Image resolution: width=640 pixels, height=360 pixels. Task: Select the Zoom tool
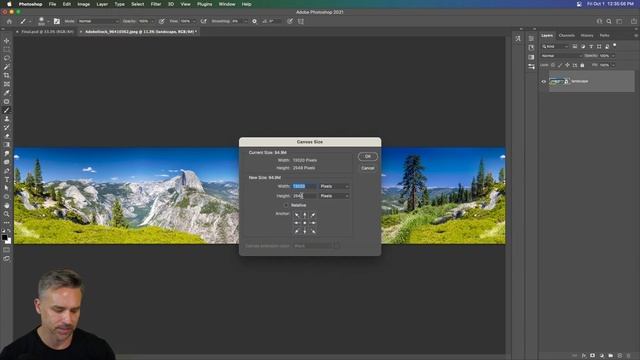(7, 214)
